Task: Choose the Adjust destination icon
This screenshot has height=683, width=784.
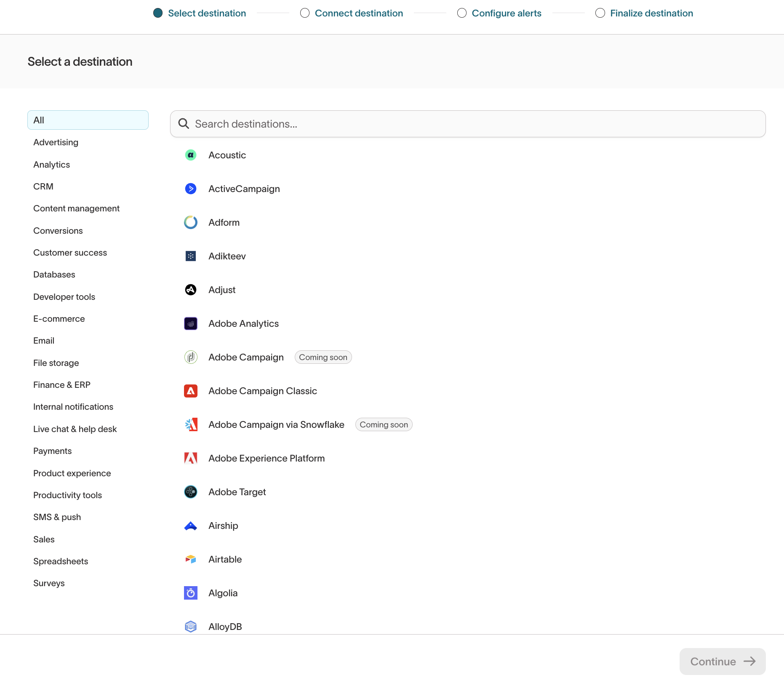Action: pyautogui.click(x=191, y=290)
